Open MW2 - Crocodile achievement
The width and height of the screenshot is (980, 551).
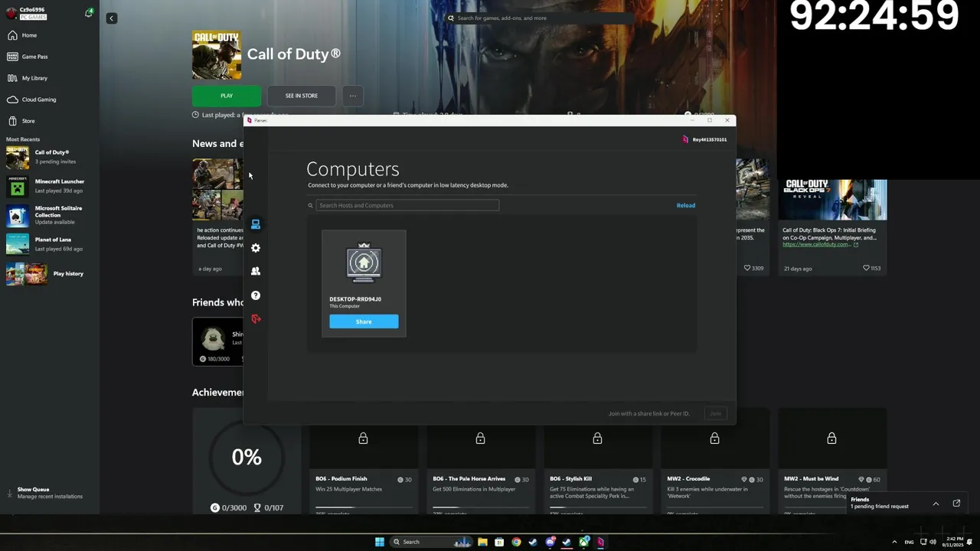[x=715, y=459]
